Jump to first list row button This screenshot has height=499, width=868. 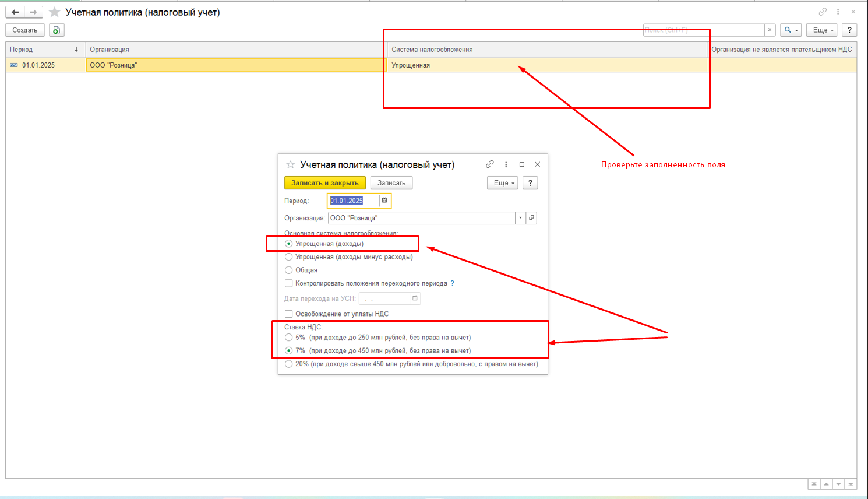coord(814,484)
